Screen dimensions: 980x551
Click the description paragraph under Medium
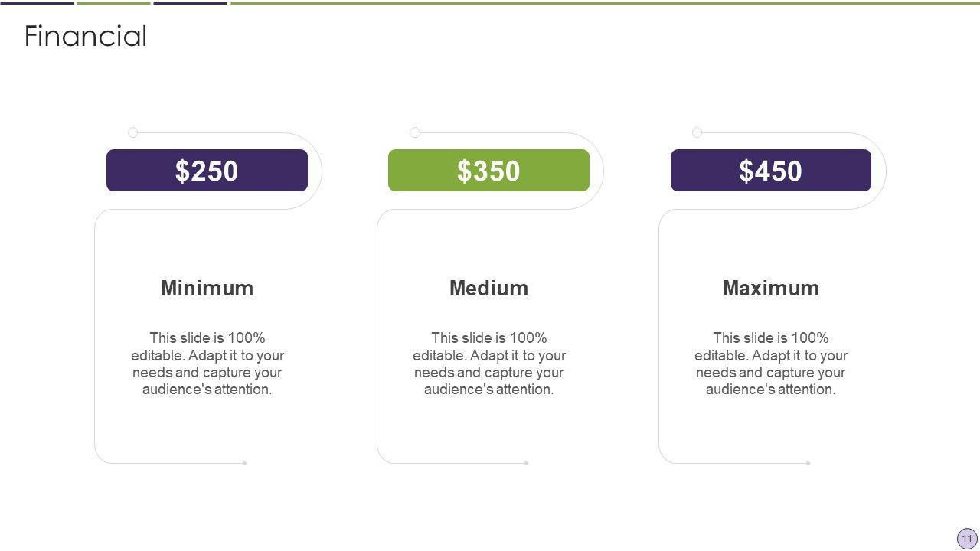pyautogui.click(x=488, y=364)
